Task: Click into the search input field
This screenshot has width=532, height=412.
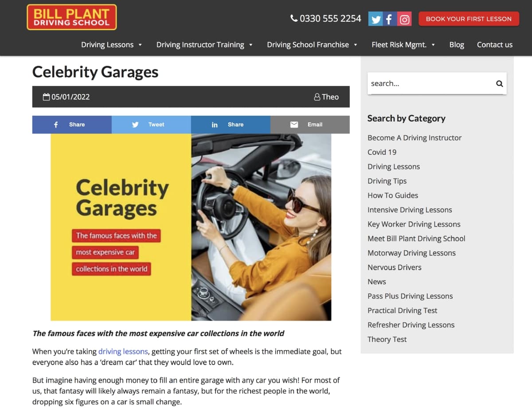Action: [430, 83]
